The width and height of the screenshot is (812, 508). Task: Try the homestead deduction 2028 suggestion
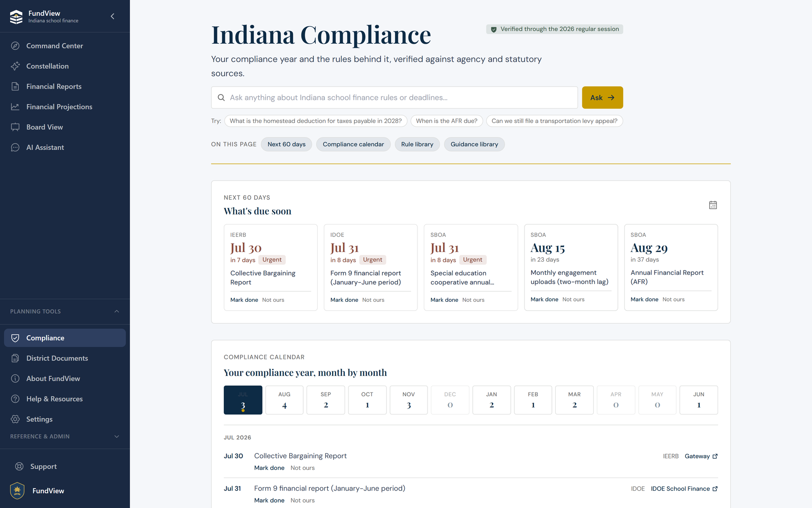315,121
